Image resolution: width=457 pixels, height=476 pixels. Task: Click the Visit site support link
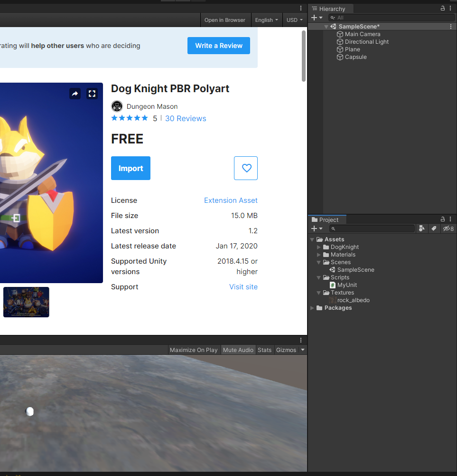point(243,287)
